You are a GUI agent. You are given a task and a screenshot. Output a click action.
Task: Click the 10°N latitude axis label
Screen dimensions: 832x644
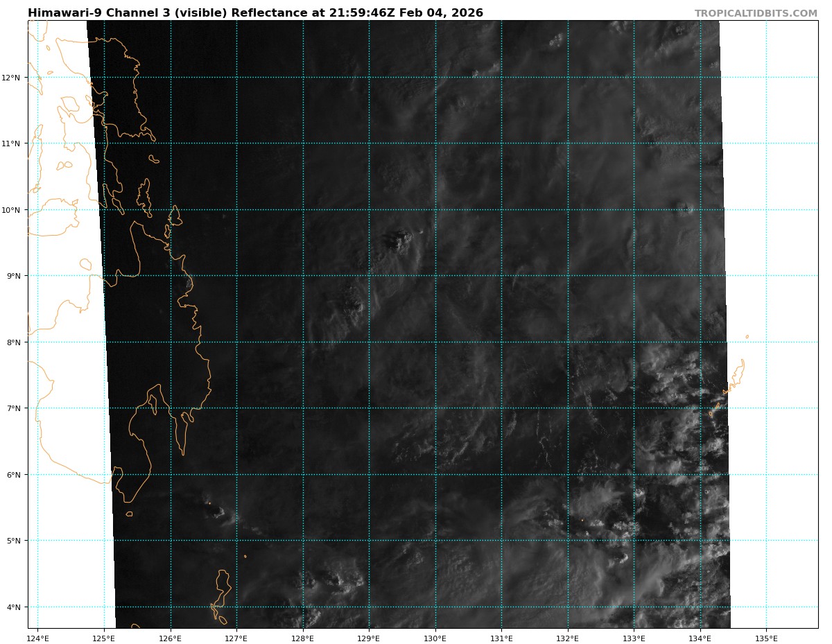click(x=12, y=210)
